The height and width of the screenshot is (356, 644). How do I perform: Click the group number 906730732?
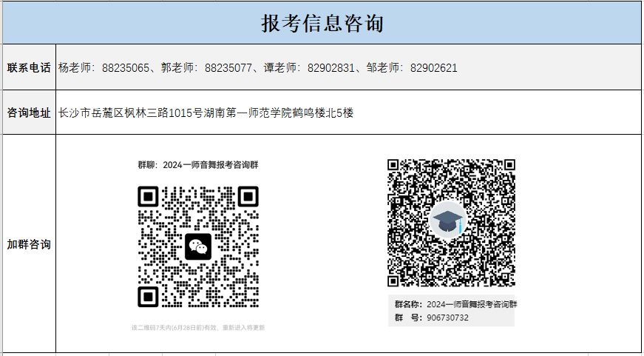447,318
